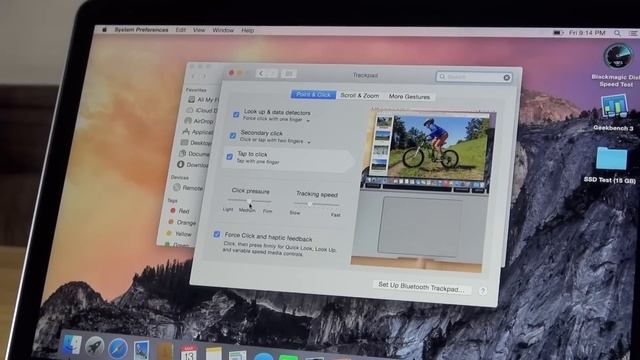Open Launchpad rocket icon in the Dock
The image size is (640, 360).
[94, 347]
